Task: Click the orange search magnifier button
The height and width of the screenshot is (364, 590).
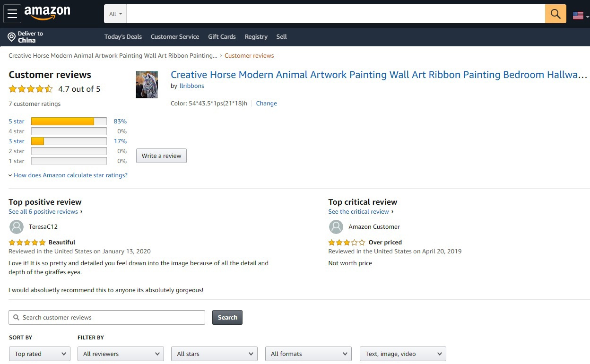Action: pyautogui.click(x=555, y=14)
